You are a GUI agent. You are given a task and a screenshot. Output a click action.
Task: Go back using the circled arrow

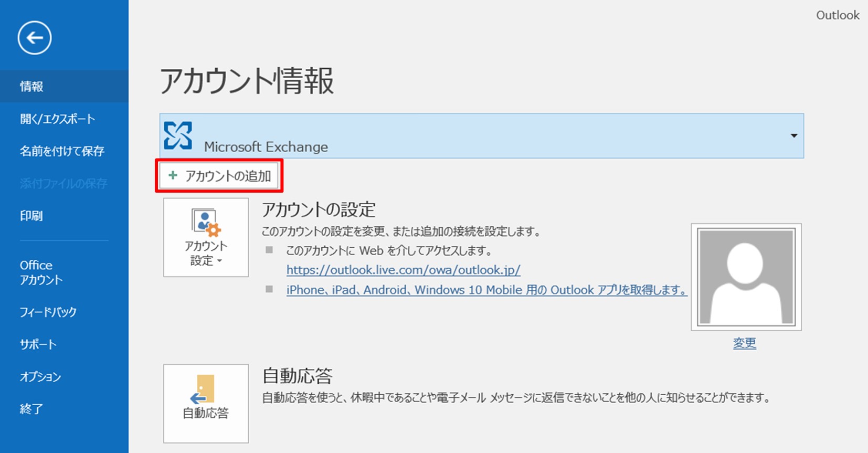click(35, 38)
